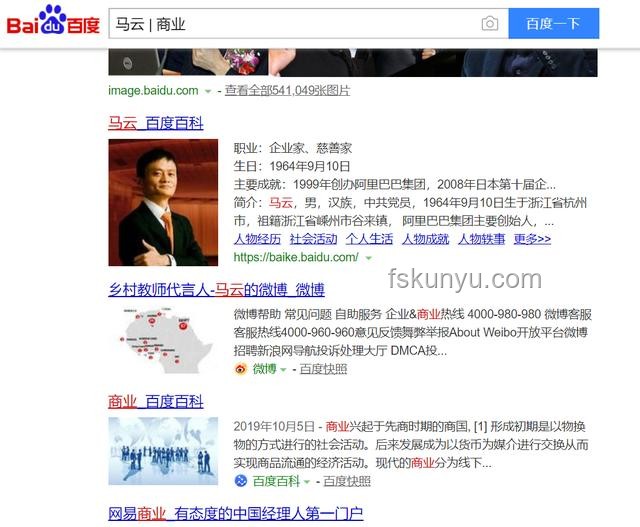Image resolution: width=640 pixels, height=527 pixels.
Task: Click the Baidu logo
Action: 53,20
